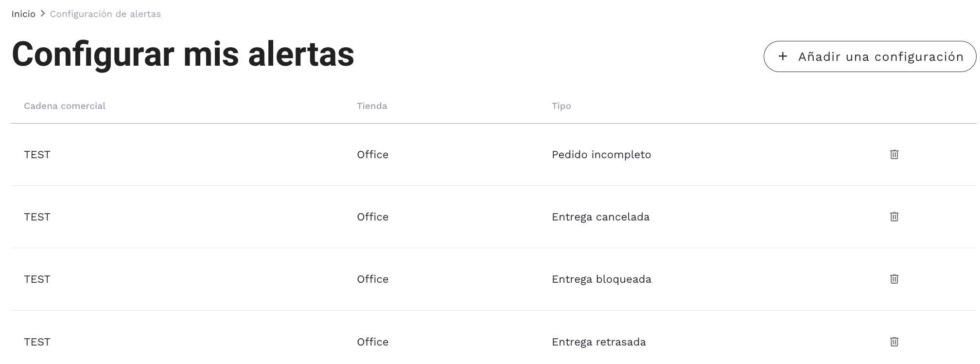Click the Entrega bloqueada type cell
This screenshot has width=980, height=364.
coord(601,279)
